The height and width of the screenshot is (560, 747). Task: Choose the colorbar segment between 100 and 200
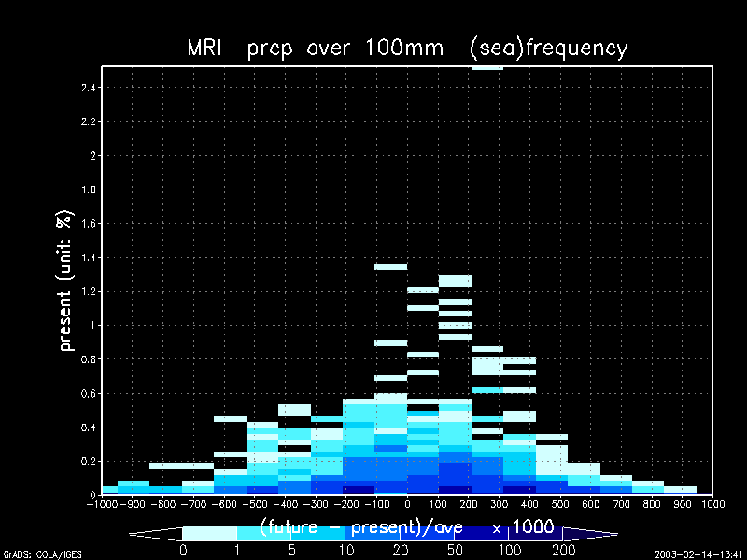tap(535, 533)
